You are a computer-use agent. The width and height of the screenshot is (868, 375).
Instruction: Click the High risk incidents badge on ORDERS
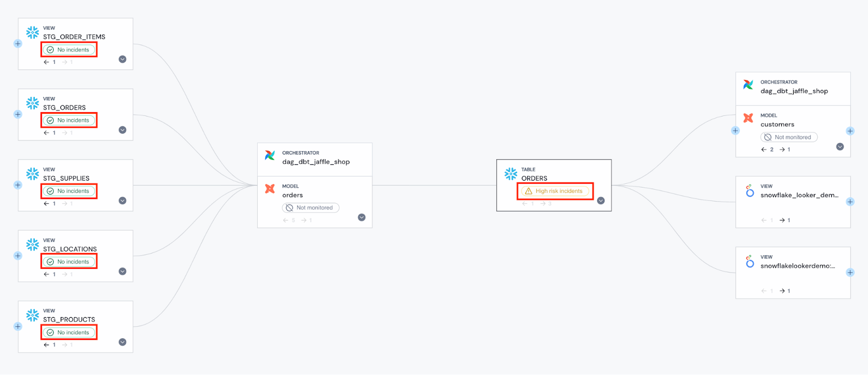tap(555, 191)
